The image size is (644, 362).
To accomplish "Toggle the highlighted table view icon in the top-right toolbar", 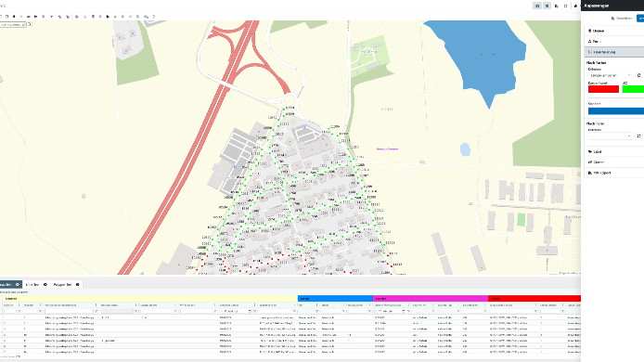I will pyautogui.click(x=547, y=6).
